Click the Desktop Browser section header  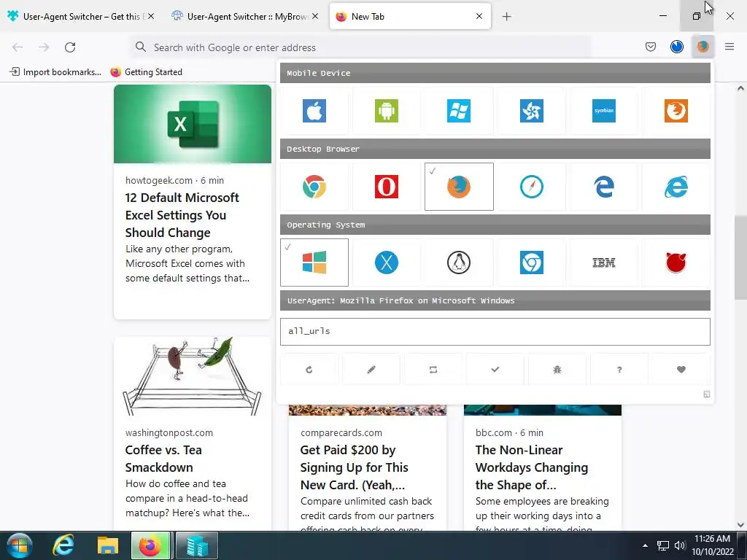tap(495, 149)
